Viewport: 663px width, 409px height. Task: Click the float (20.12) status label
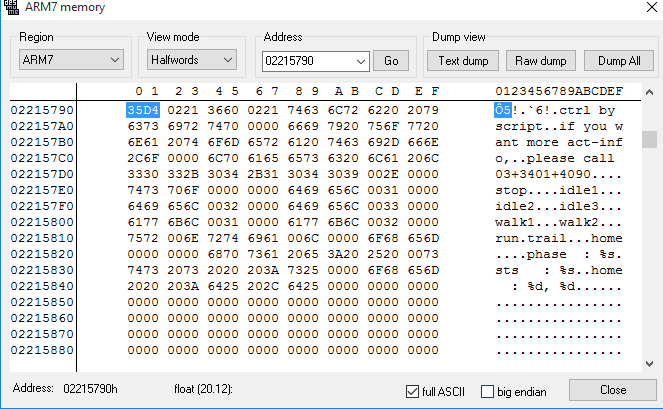(203, 389)
